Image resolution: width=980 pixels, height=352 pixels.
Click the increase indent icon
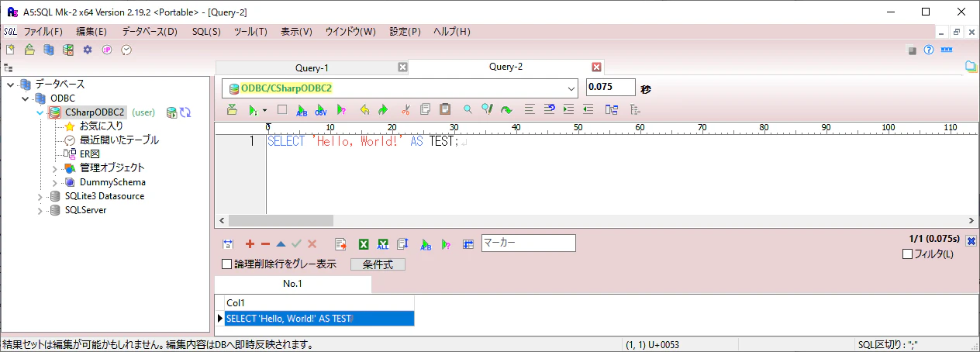(568, 110)
